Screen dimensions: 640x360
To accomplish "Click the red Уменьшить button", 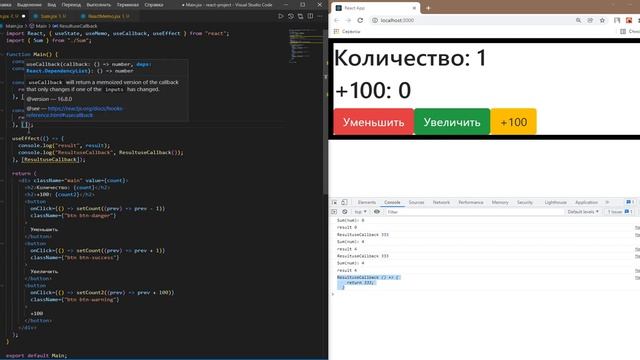I will pos(373,122).
